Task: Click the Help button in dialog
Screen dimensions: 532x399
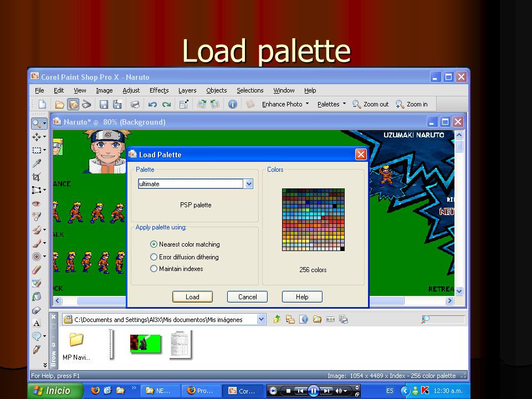Action: pyautogui.click(x=302, y=297)
